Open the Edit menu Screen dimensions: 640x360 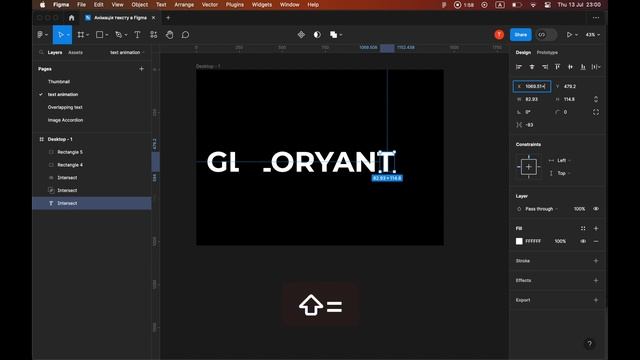[98, 5]
